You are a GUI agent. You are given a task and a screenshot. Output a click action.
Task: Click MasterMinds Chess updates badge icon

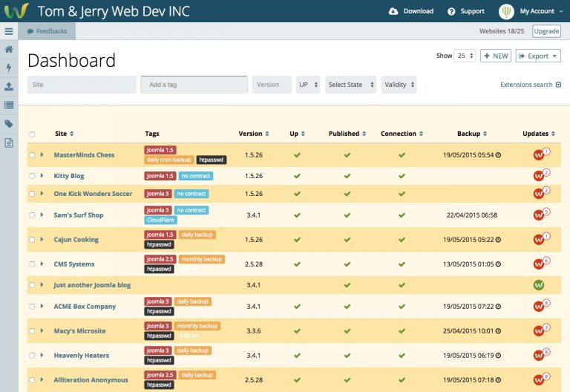point(541,154)
